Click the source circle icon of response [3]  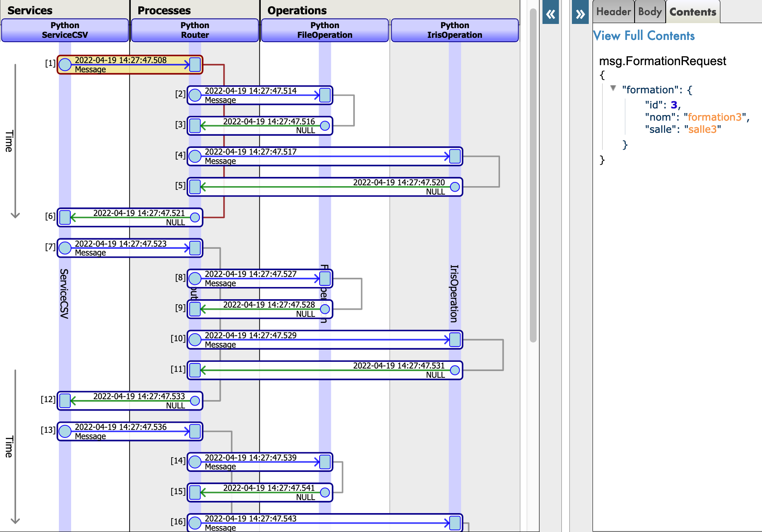pos(325,126)
